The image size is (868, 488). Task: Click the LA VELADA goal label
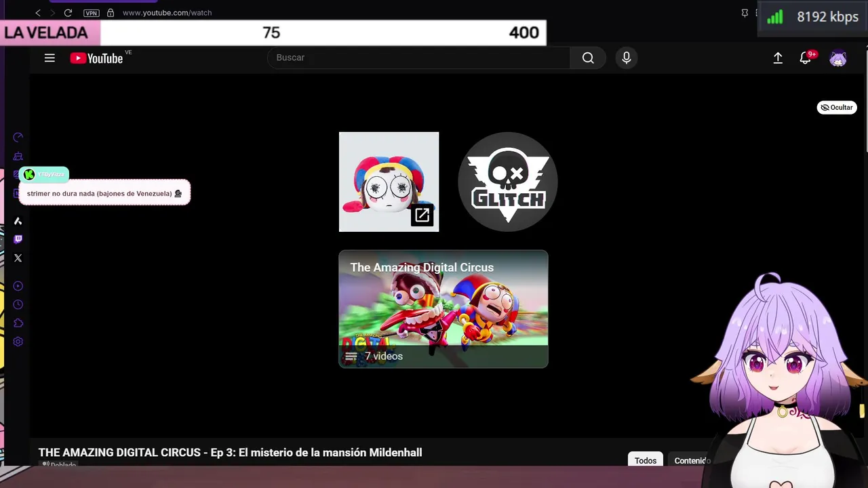[46, 33]
